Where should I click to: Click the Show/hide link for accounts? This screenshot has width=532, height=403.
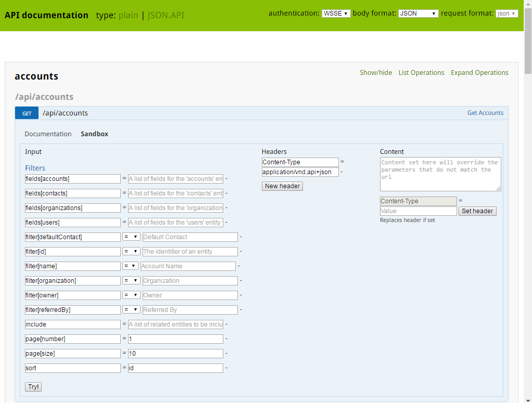(x=376, y=72)
